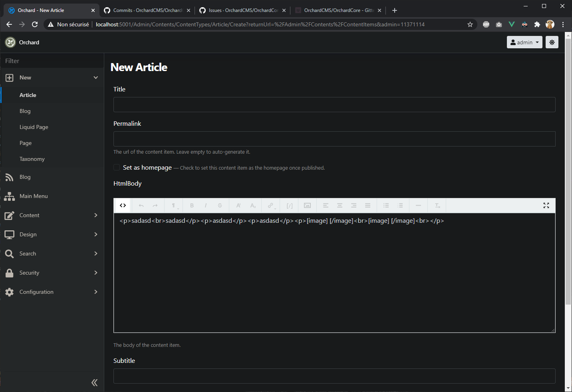Screen dimensions: 572x392
Task: Click the clear formatting icon
Action: pyautogui.click(x=437, y=205)
